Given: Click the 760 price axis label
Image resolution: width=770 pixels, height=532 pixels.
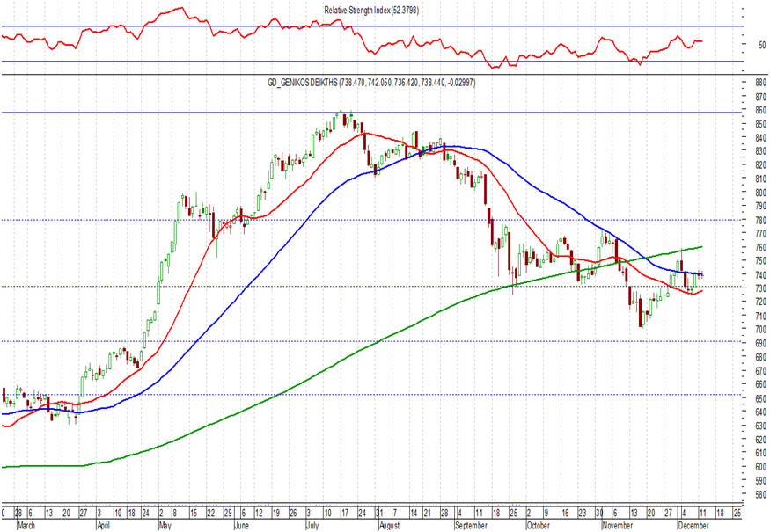Looking at the screenshot, I should (x=761, y=247).
